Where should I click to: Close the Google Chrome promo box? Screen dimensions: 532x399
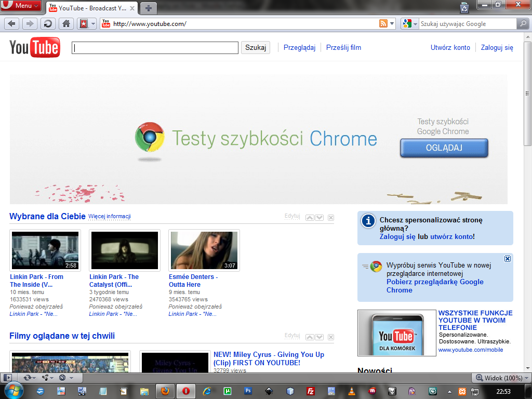click(x=507, y=259)
